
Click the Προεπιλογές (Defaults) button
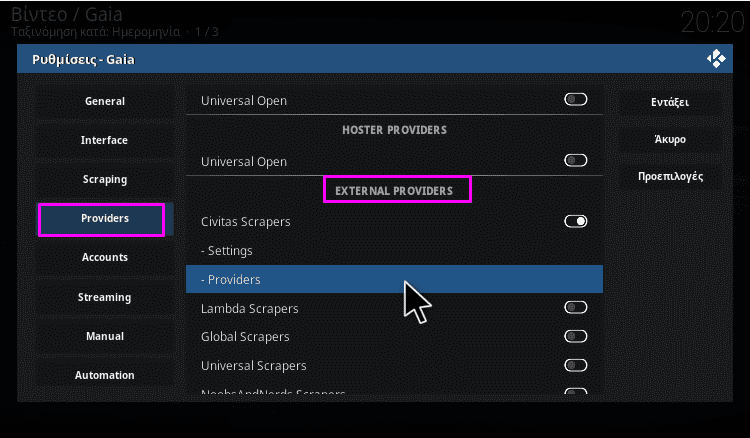(x=670, y=176)
